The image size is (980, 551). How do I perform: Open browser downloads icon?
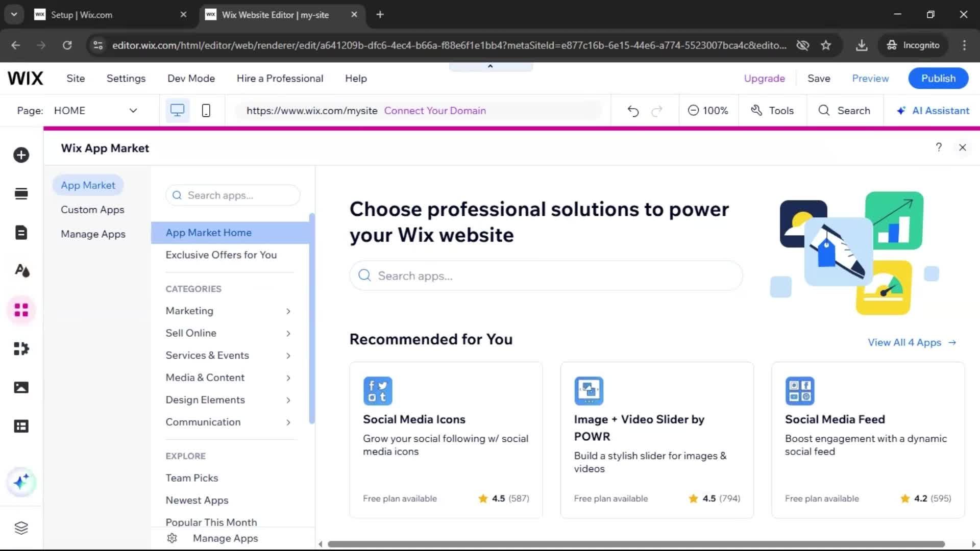coord(862,45)
